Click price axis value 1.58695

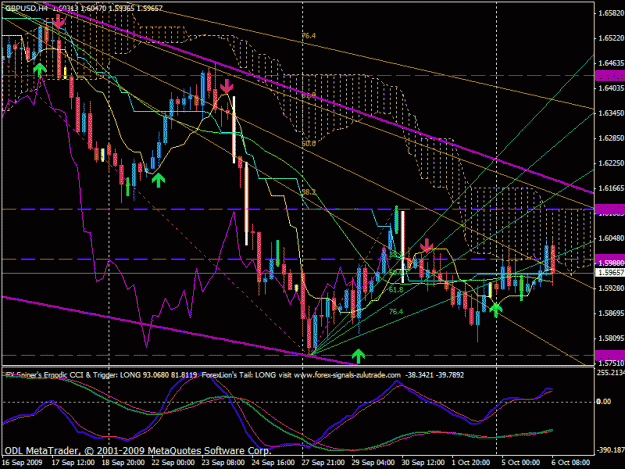[611, 313]
